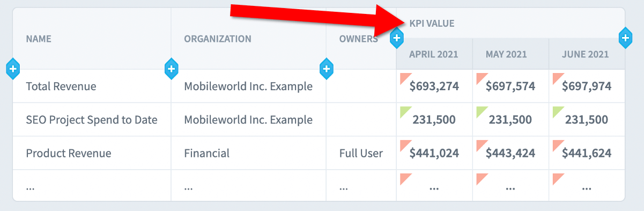The width and height of the screenshot is (644, 211).
Task: Click Financial organization cell
Action: click(x=207, y=153)
